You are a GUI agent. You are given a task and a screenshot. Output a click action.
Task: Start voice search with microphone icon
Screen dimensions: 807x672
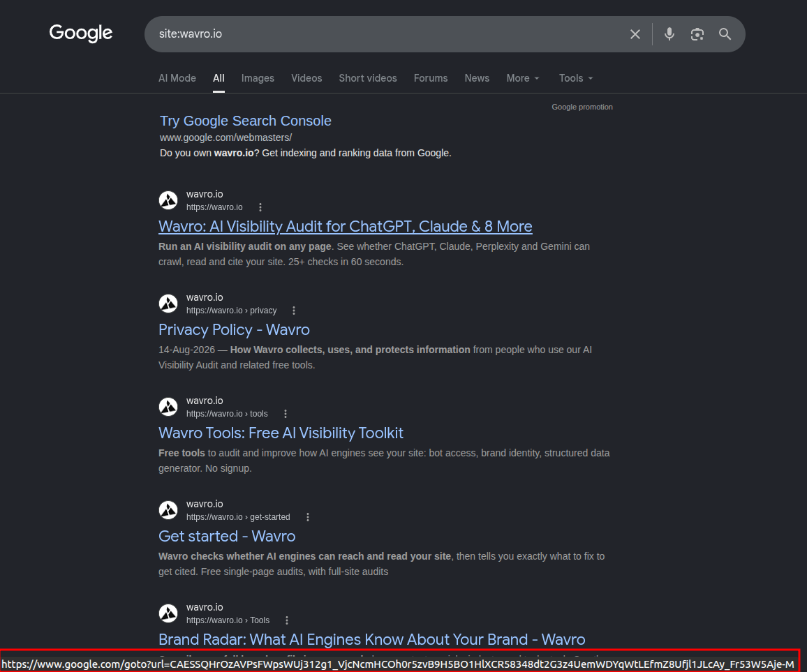tap(669, 34)
